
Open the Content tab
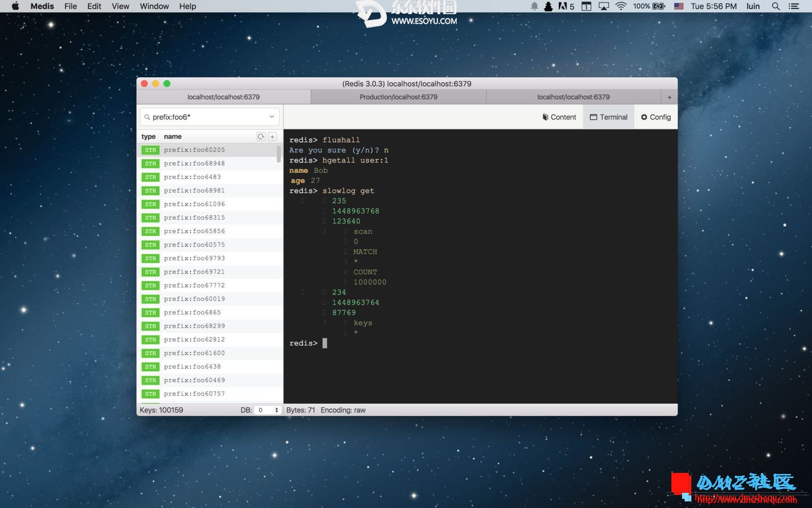pyautogui.click(x=559, y=117)
